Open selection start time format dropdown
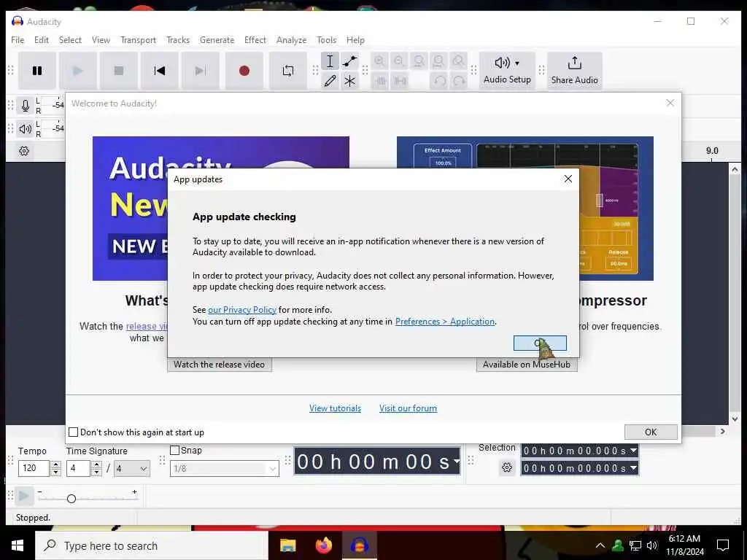 [633, 450]
